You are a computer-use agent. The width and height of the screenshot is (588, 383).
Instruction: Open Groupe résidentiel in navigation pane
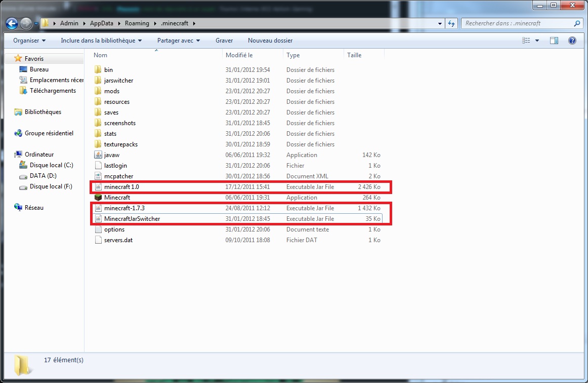tap(49, 133)
